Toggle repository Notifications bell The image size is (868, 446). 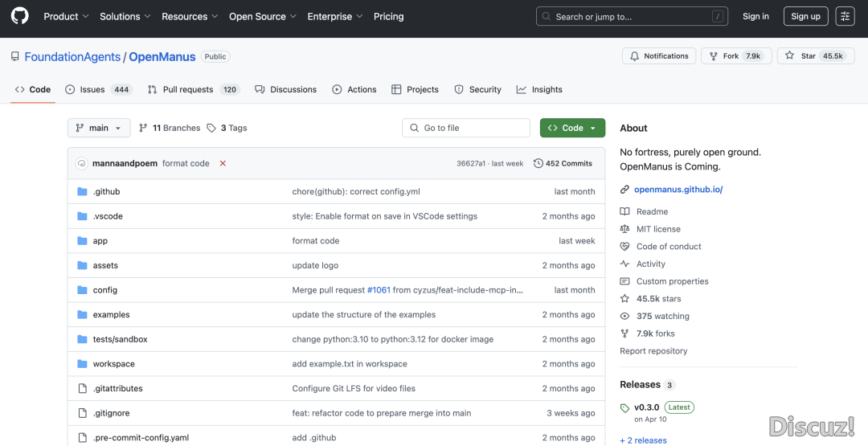659,56
